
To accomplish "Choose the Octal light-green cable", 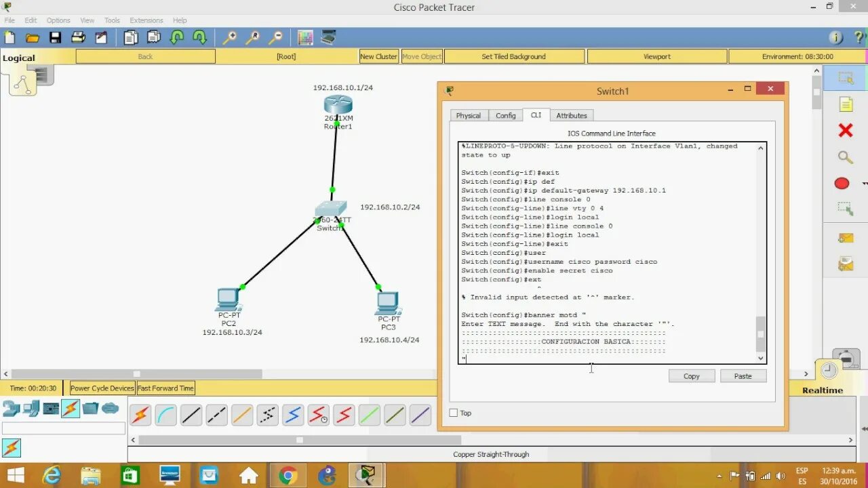I will click(x=370, y=415).
